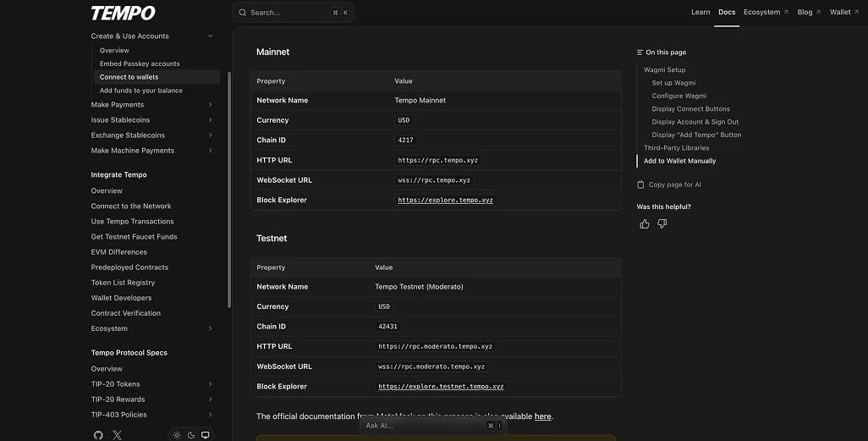This screenshot has width=868, height=441.
Task: Jump to Add to Wallet Manually section
Action: tap(680, 161)
